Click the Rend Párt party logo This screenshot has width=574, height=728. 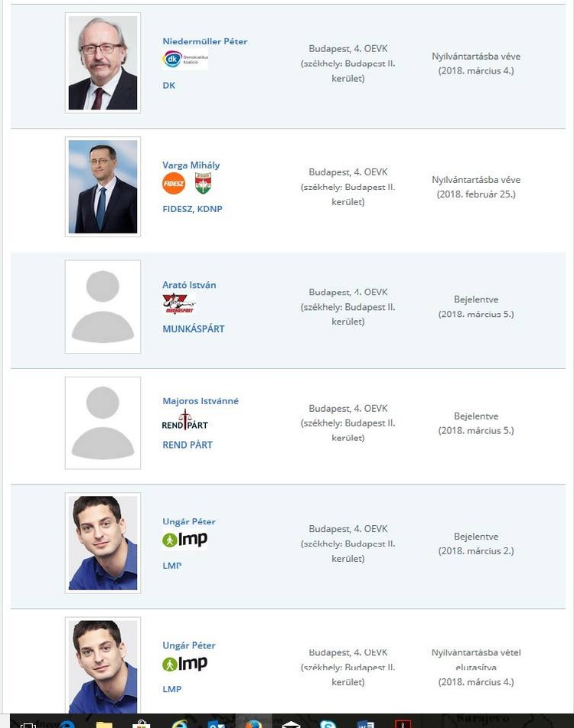click(184, 421)
